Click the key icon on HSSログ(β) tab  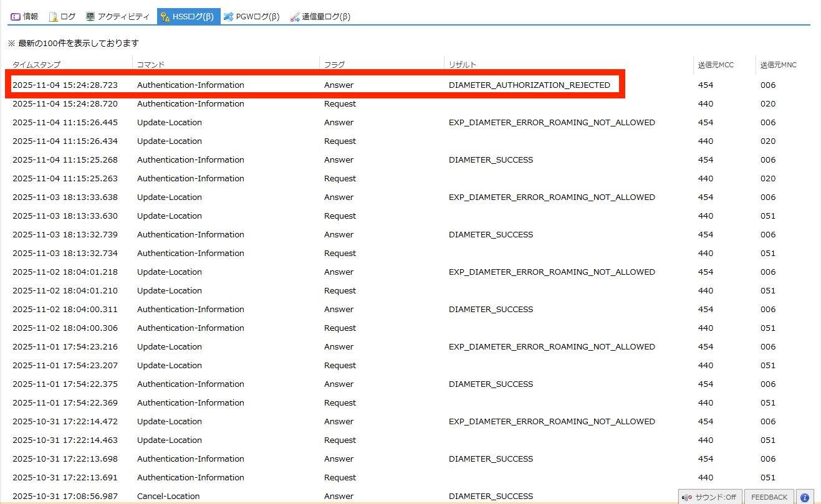[x=165, y=17]
